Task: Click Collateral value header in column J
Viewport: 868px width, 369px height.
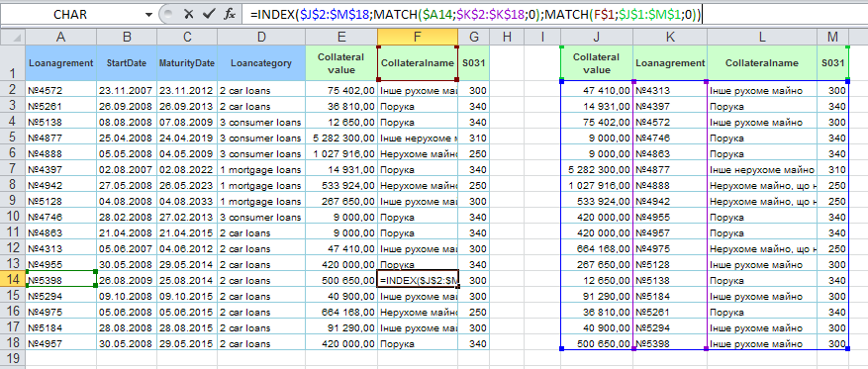Action: point(597,63)
